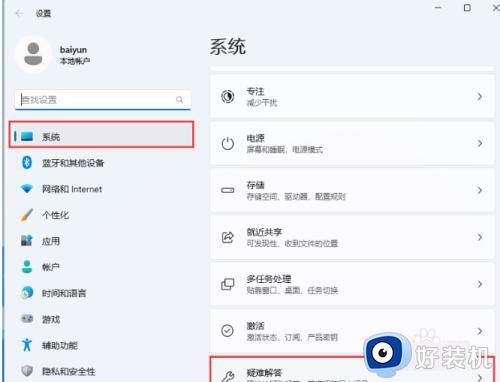Screen dimensions: 500x382
Task: Click the storage drive icon beside 存储
Action: pos(228,190)
